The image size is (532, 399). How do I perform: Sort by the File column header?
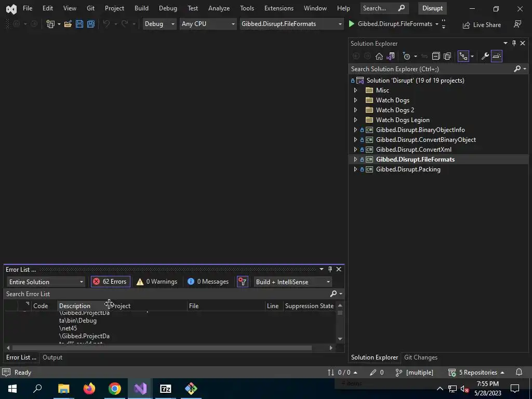pyautogui.click(x=226, y=305)
